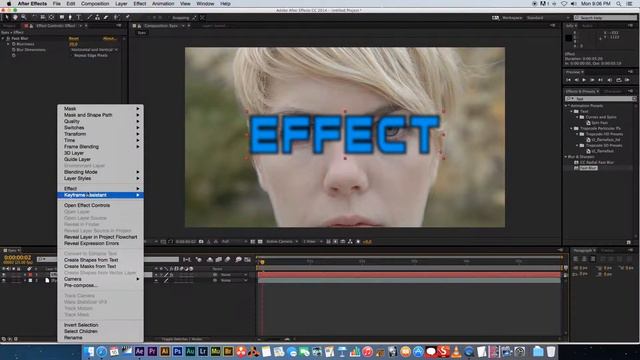Open the Composition menu in menu bar
Image resolution: width=640 pixels, height=360 pixels.
(95, 4)
